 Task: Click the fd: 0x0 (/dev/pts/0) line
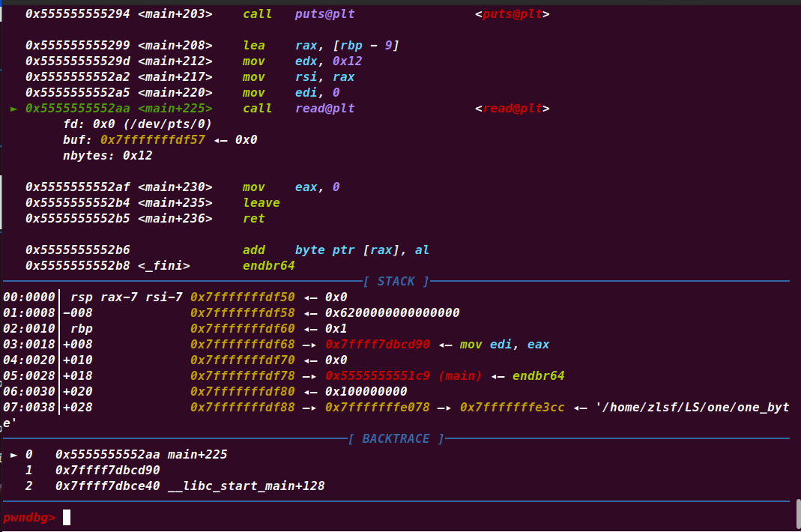[137, 124]
